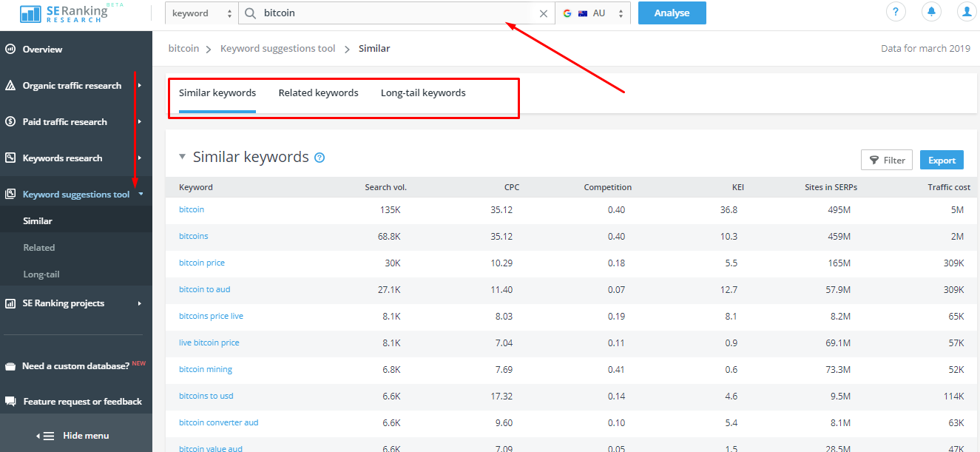Open the bitcoin converter aud keyword link
Image resolution: width=980 pixels, height=452 pixels.
[x=219, y=423]
